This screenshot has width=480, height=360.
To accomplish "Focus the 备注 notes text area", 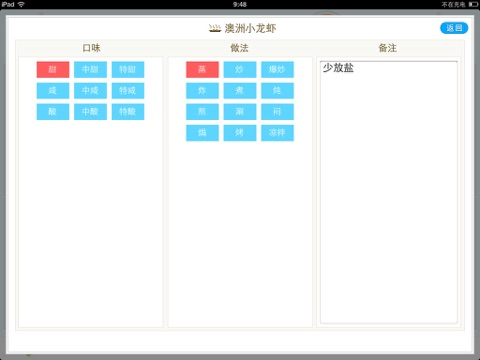I will (389, 192).
